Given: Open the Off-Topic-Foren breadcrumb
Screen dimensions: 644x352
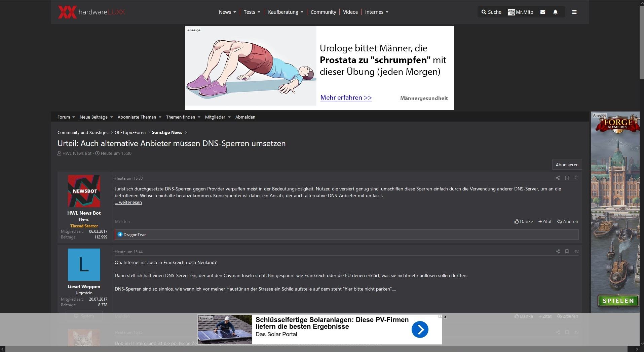Looking at the screenshot, I should click(x=130, y=132).
